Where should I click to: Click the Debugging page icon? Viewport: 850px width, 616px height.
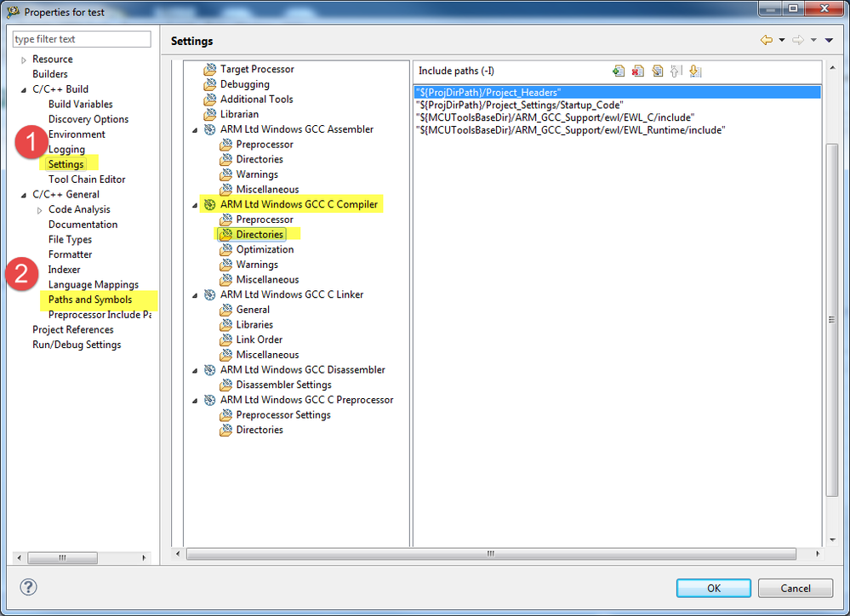click(210, 84)
